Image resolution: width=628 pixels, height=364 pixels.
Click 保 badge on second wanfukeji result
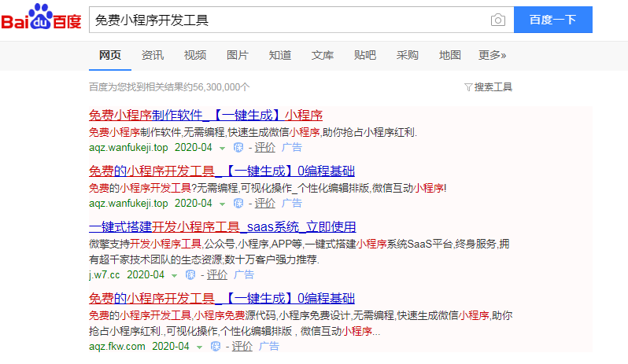[x=238, y=203]
